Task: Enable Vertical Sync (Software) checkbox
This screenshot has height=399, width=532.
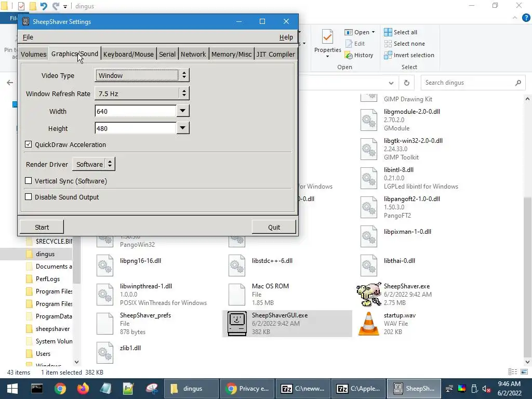Action: pos(29,181)
